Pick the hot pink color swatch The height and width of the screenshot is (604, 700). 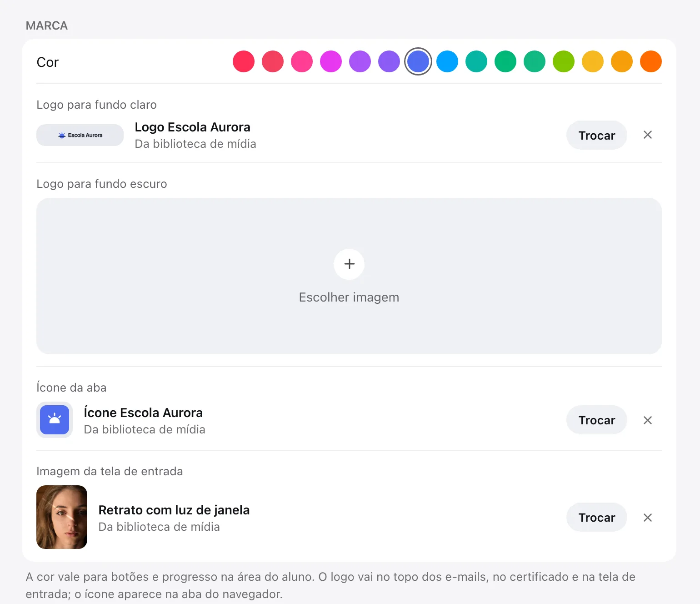coord(302,61)
